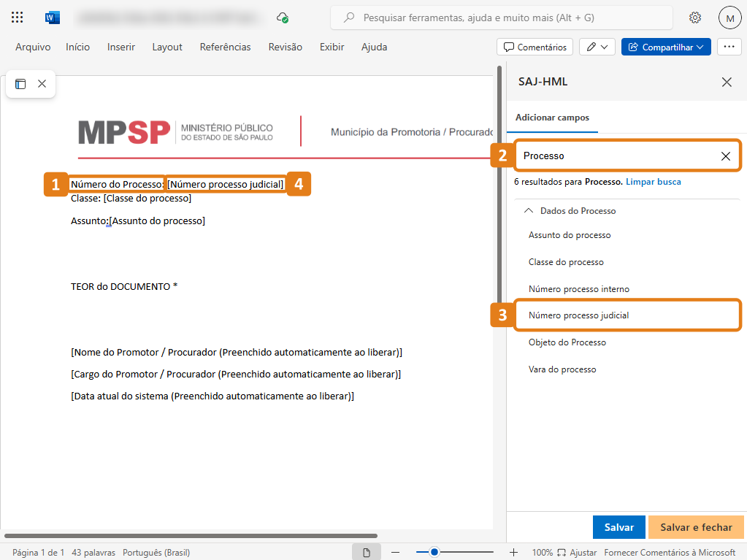
Task: Open the editing mode pencil dropdown
Action: tap(597, 47)
